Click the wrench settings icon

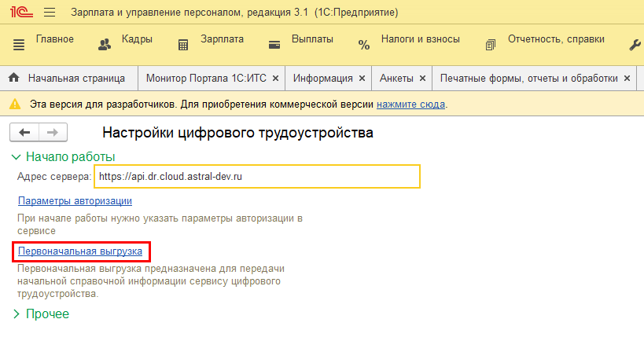pos(635,44)
